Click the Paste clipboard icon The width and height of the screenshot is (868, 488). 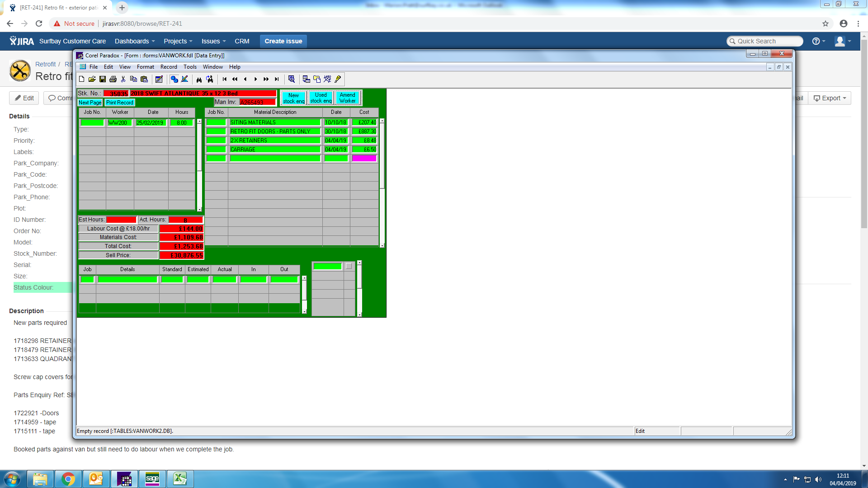(144, 79)
